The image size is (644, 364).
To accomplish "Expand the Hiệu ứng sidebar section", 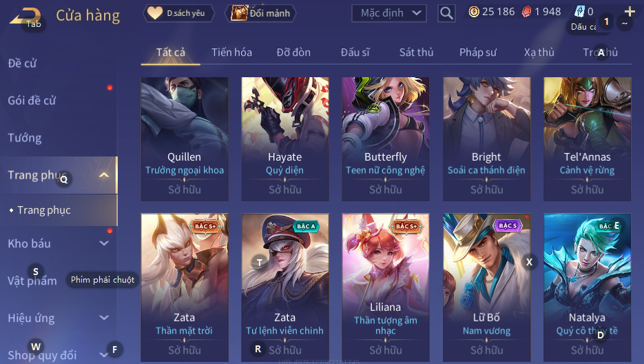I will pos(104,318).
